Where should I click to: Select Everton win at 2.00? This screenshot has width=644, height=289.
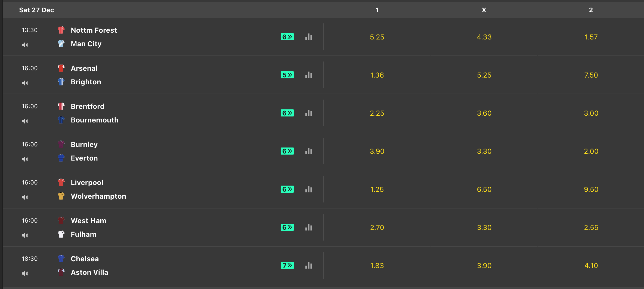tap(591, 151)
